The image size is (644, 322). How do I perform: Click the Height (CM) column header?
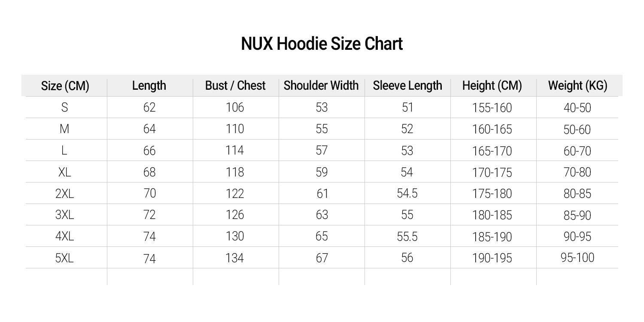[x=492, y=86]
